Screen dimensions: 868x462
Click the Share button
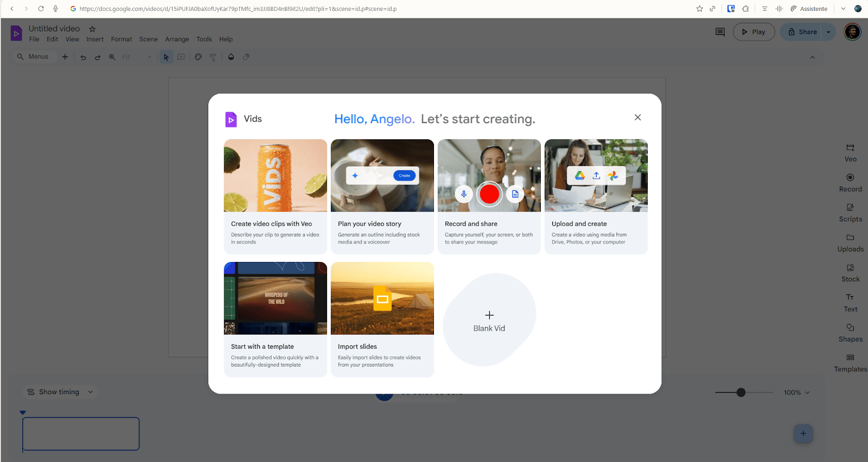click(x=802, y=32)
